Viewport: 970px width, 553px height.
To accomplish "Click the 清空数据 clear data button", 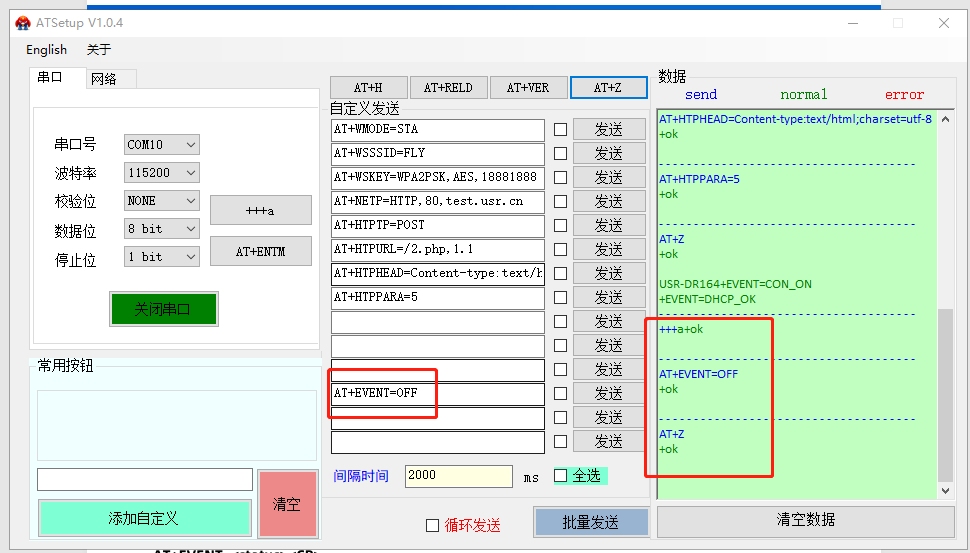I will pos(805,520).
